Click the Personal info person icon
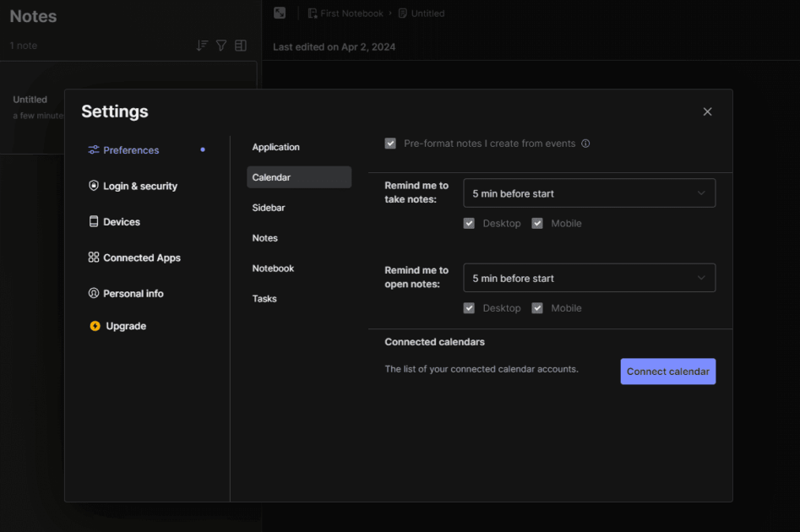800x532 pixels. pyautogui.click(x=94, y=293)
